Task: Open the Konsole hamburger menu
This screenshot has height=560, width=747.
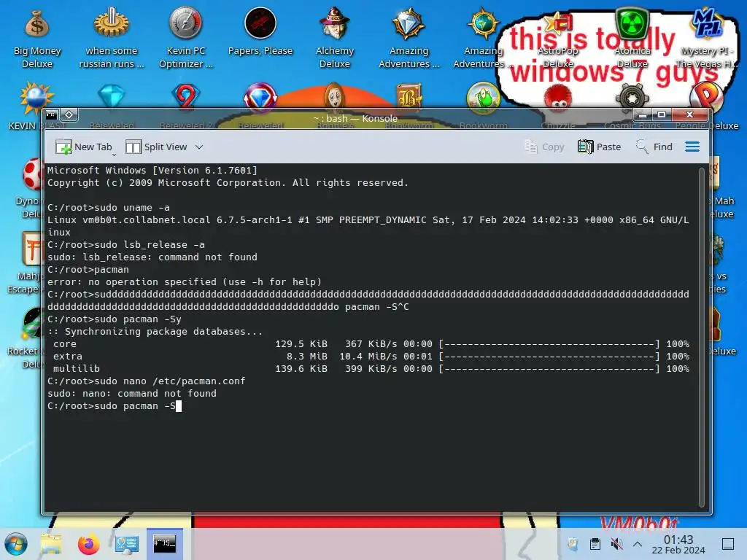Action: tap(692, 147)
